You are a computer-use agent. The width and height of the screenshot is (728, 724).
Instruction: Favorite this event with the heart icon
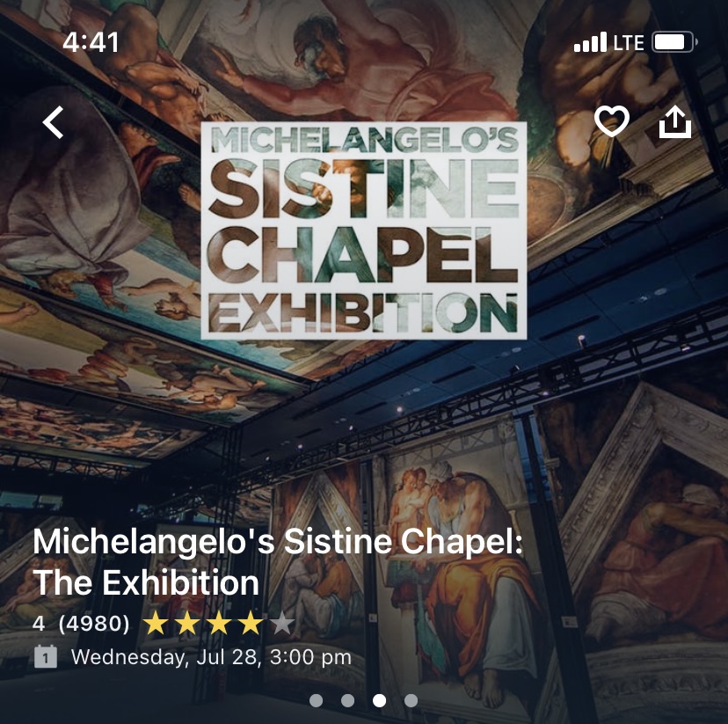(x=612, y=121)
